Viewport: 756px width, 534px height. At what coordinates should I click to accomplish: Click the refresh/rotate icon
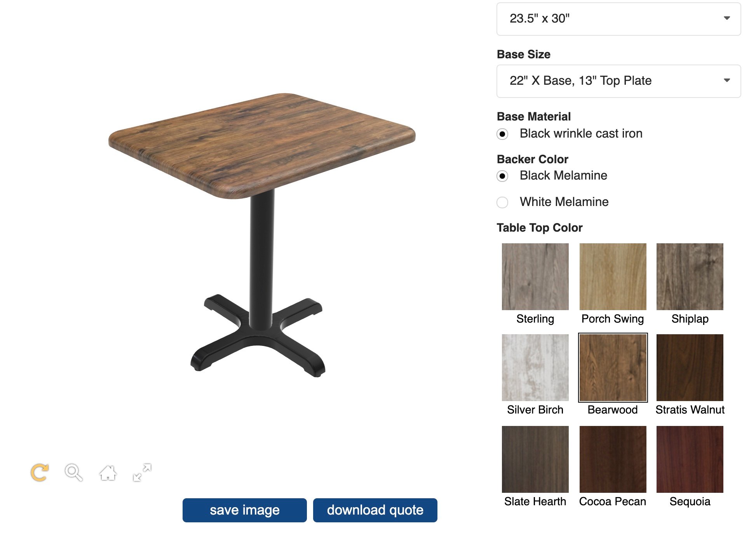(x=39, y=473)
